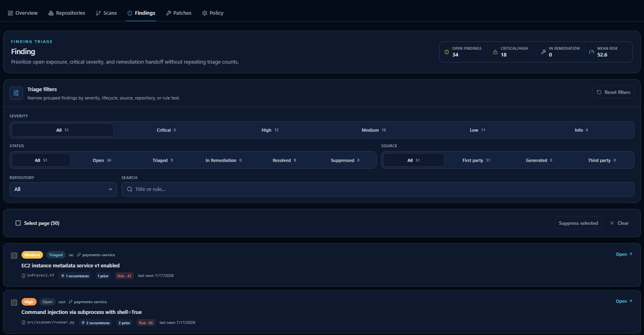Screen dimensions: 644x335
Task: Tick the Select page (50) checkbox
Action: click(18, 223)
